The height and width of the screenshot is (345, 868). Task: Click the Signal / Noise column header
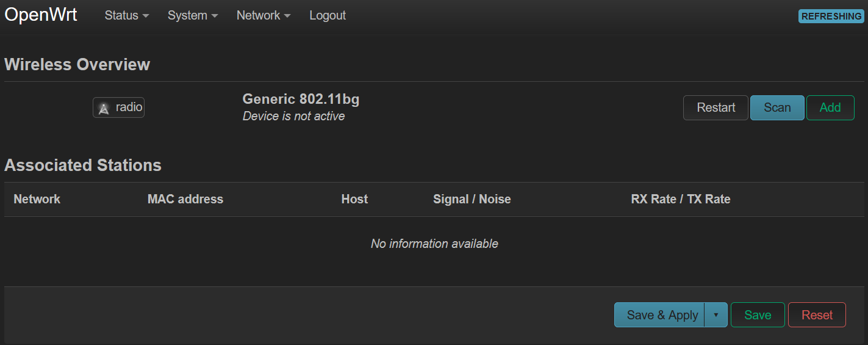point(472,199)
